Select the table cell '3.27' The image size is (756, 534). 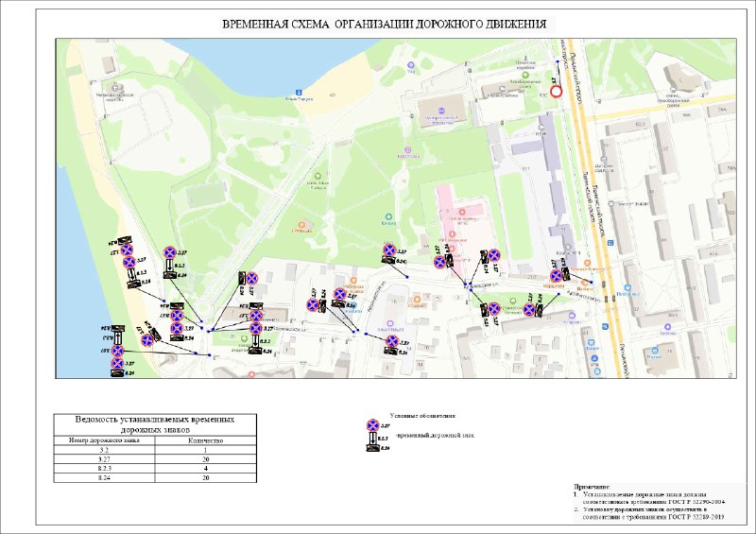(x=104, y=460)
